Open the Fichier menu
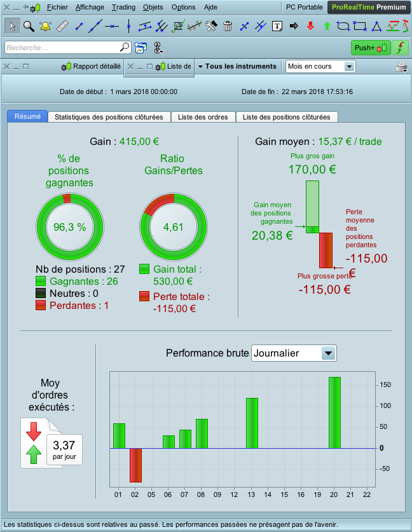412x532 pixels. click(x=57, y=7)
